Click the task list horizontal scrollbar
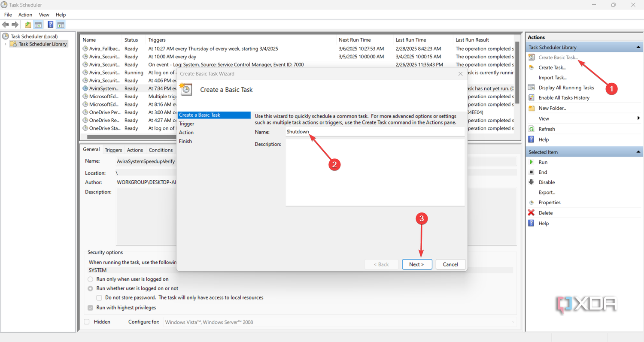The image size is (644, 342). (x=131, y=137)
